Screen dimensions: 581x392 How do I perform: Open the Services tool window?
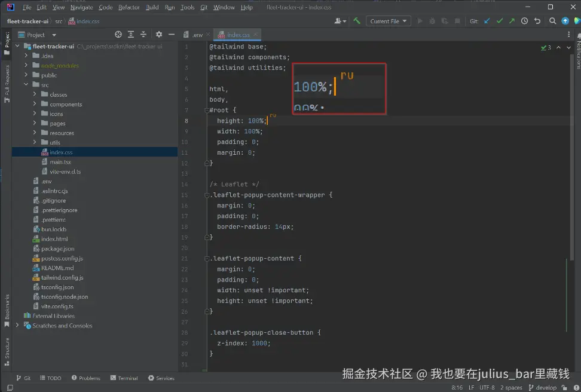pyautogui.click(x=161, y=378)
